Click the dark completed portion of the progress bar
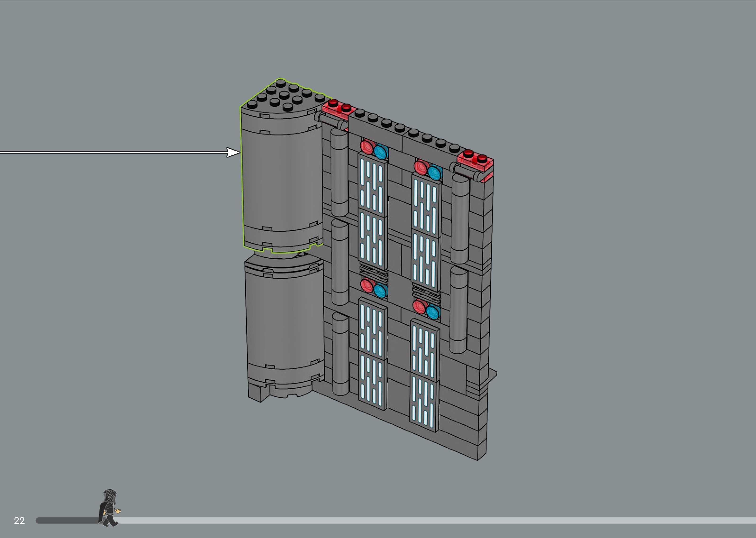Image resolution: width=756 pixels, height=538 pixels. (x=66, y=520)
